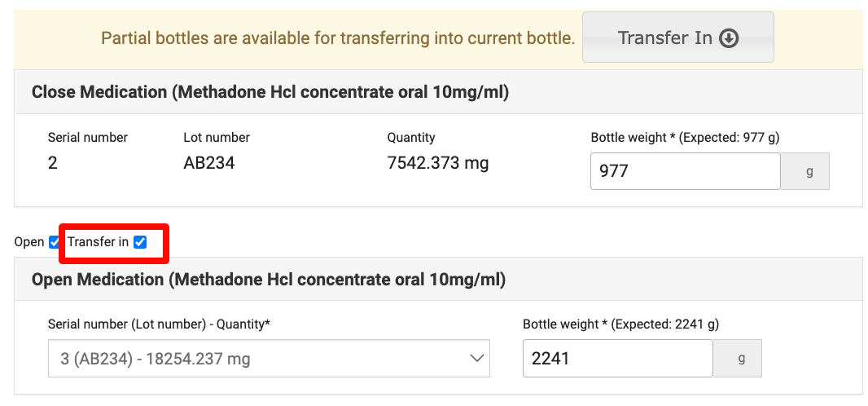Click the g unit box beside 2241
The image size is (868, 406).
click(x=738, y=359)
